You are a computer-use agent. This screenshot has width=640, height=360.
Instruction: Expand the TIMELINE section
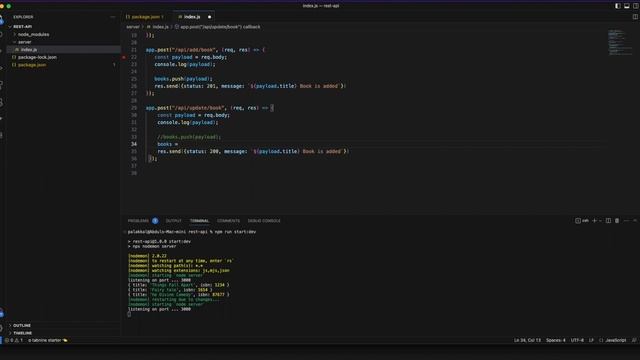22,333
